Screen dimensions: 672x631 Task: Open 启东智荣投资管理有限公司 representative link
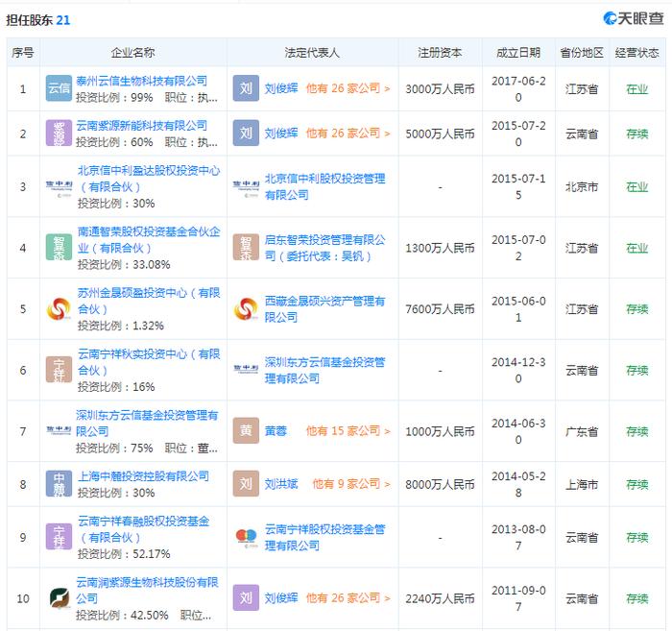324,248
